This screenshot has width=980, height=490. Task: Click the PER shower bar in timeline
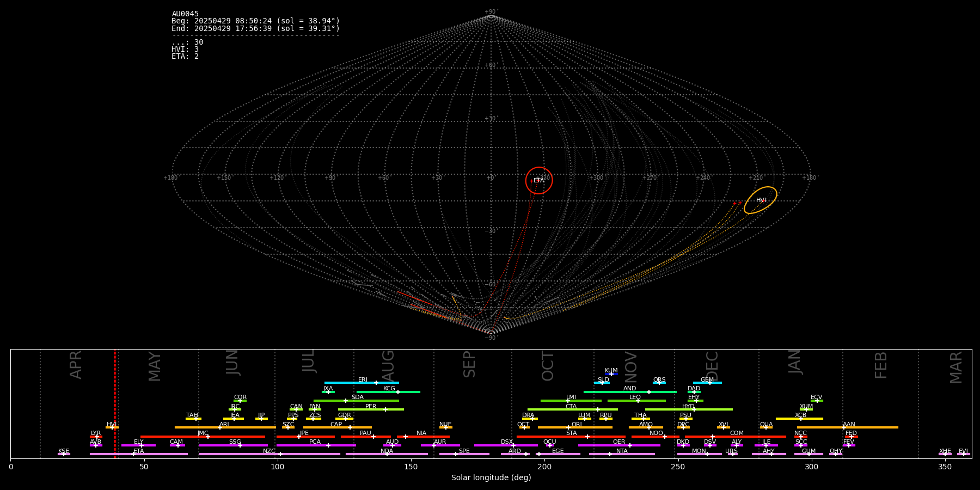(x=371, y=409)
